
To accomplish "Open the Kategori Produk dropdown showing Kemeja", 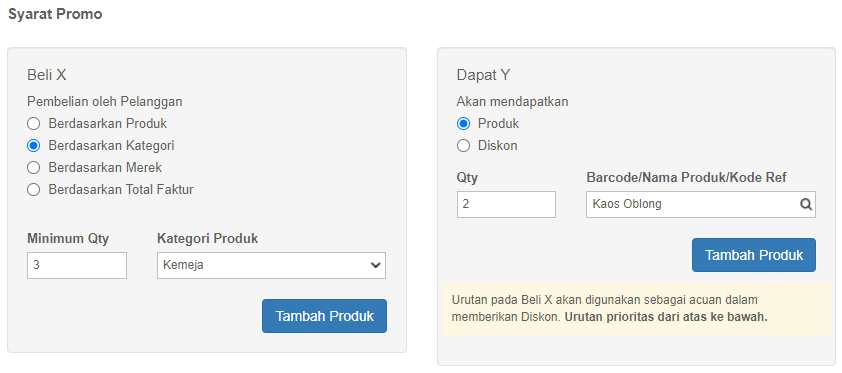I will 271,266.
